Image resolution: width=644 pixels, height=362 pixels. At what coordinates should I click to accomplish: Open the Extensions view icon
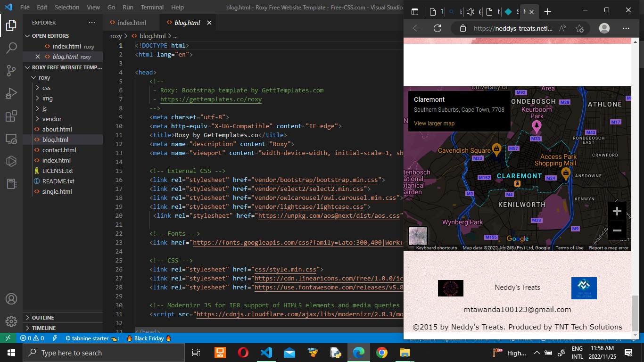(x=11, y=116)
